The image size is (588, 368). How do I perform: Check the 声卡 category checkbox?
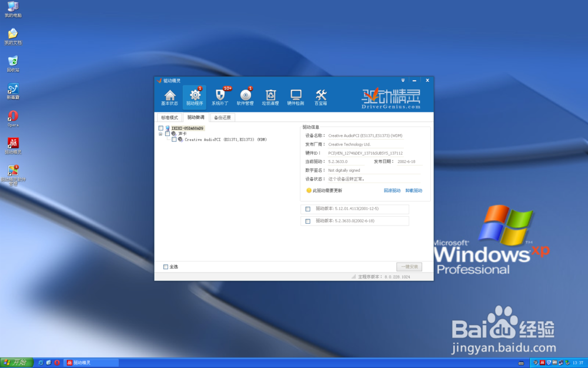(167, 134)
